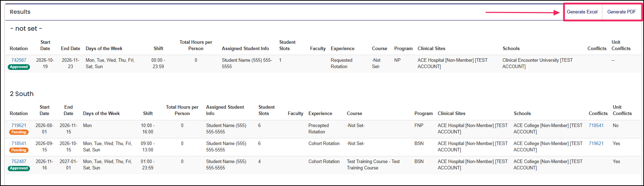Click Approved badge under rotation 742987

(19, 67)
